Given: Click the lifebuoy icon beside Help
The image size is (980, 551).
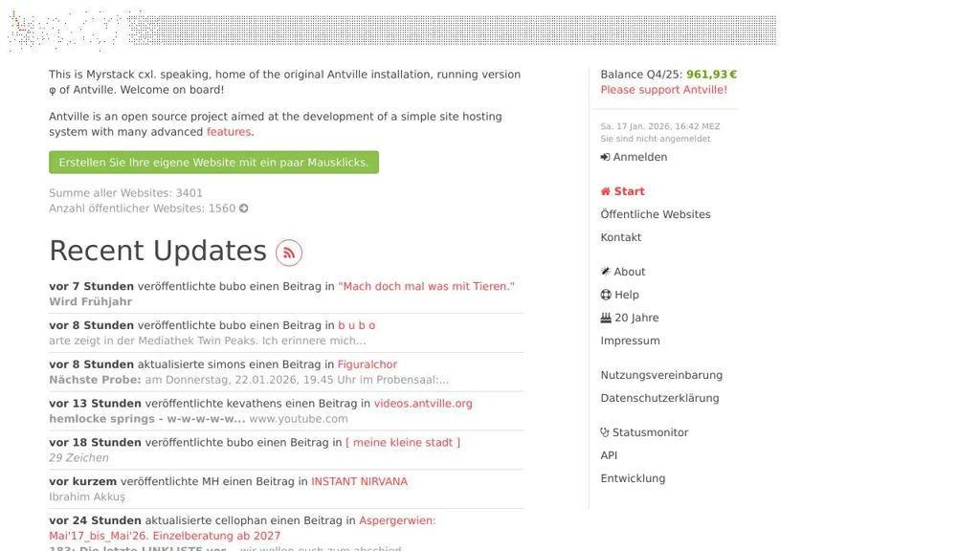Looking at the screenshot, I should [x=606, y=295].
